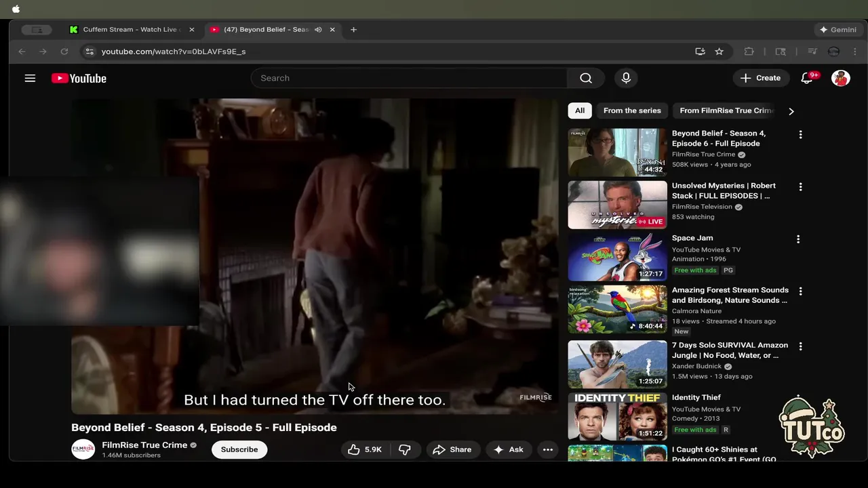Screen dimensions: 868x488
Task: Start voice search with microphone icon
Action: 626,78
